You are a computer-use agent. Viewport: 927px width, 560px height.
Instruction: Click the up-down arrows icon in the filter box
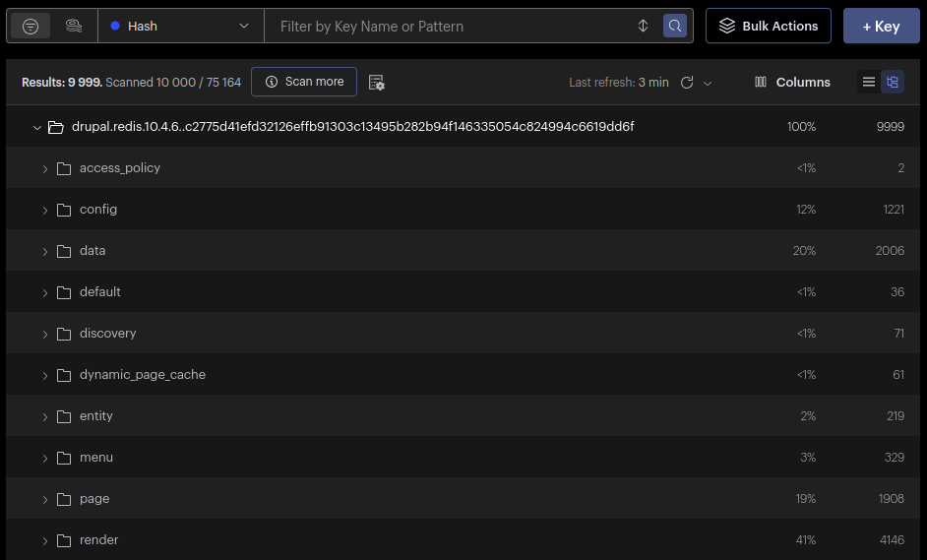(644, 27)
